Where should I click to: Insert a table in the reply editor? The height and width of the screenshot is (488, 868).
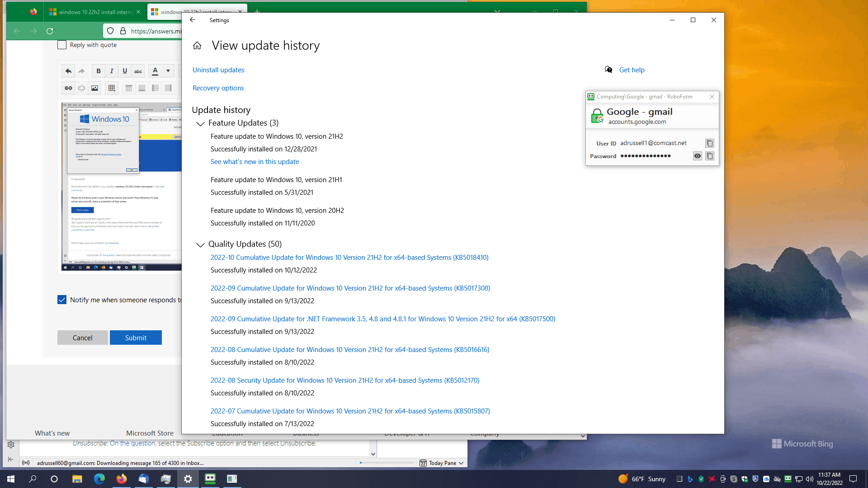coord(112,88)
